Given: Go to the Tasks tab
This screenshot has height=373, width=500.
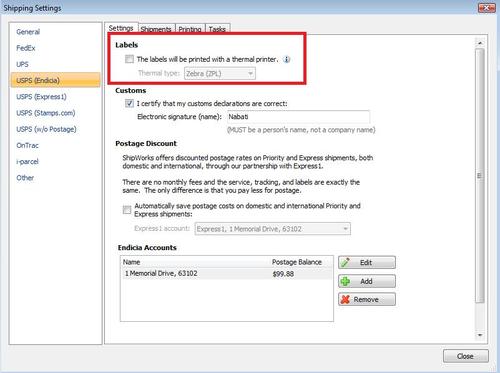Looking at the screenshot, I should (x=217, y=29).
